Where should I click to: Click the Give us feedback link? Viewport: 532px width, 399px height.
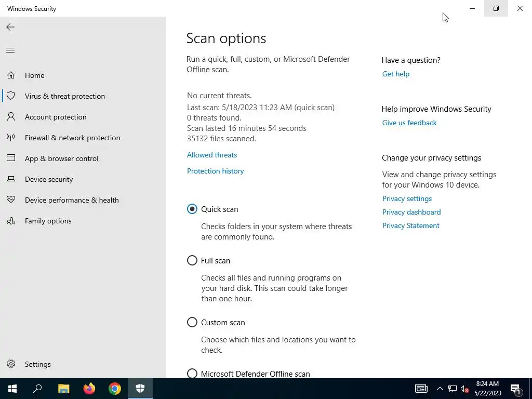[409, 123]
